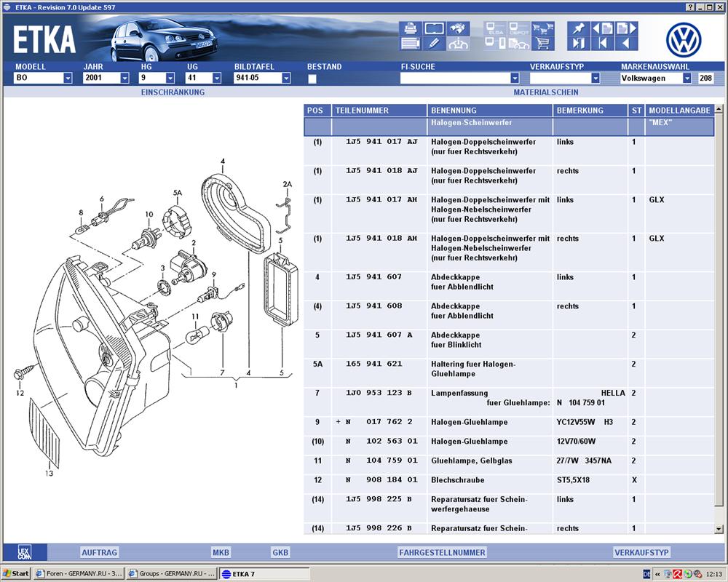Viewport: 728px width, 582px height.
Task: Click the GKB button
Action: (x=280, y=552)
